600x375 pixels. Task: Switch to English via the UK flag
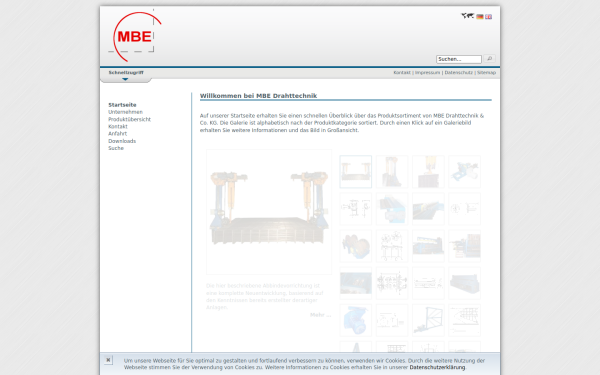pos(489,16)
